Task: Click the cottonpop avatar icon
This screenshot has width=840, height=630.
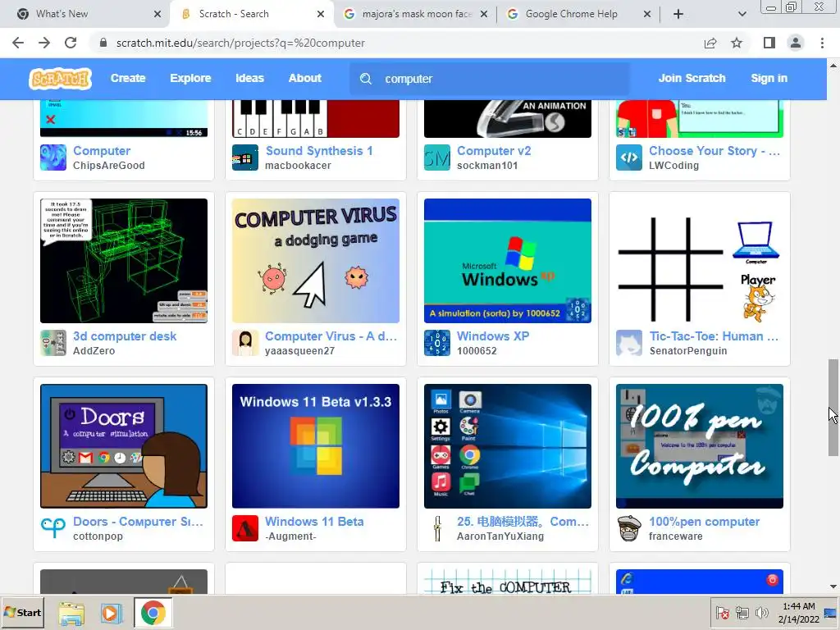Action: tap(53, 528)
